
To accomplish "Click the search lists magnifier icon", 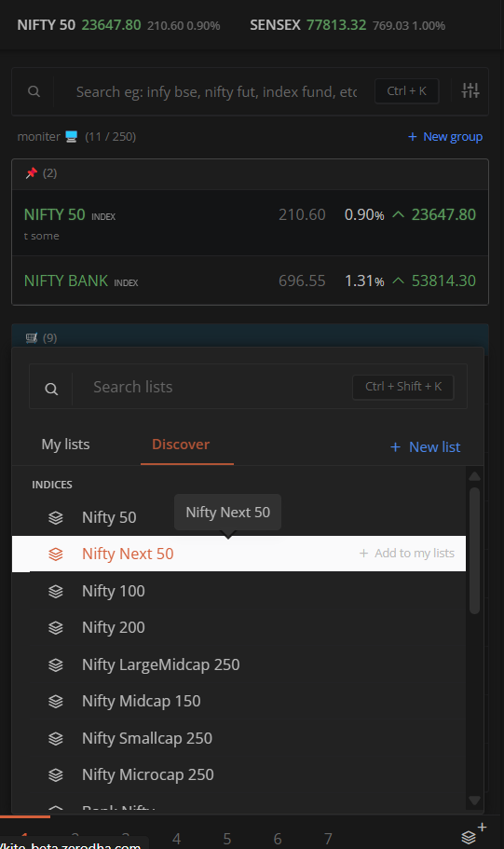I will 51,389.
